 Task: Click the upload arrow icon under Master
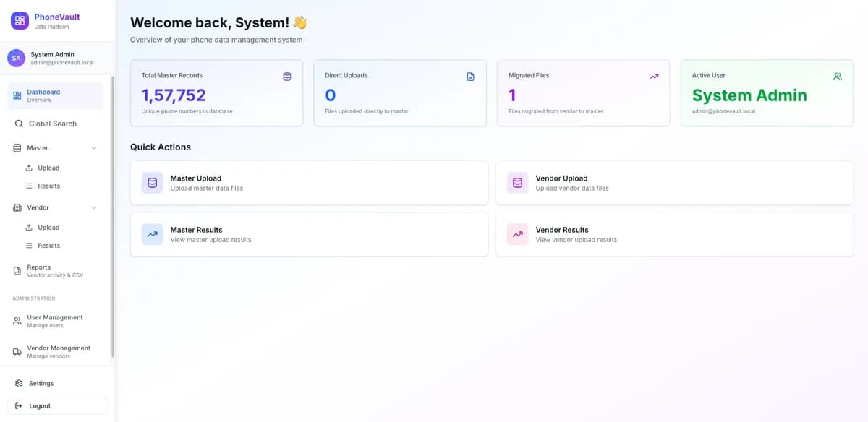pos(29,168)
